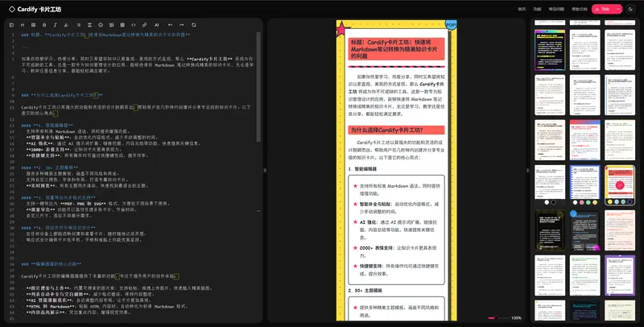Open the 帮助文档 help docs link

click(580, 9)
